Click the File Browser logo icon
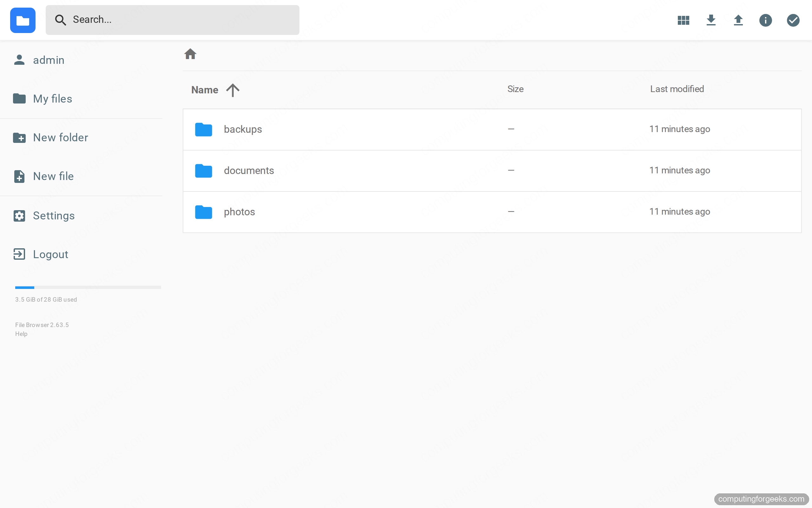The image size is (812, 508). click(x=23, y=20)
